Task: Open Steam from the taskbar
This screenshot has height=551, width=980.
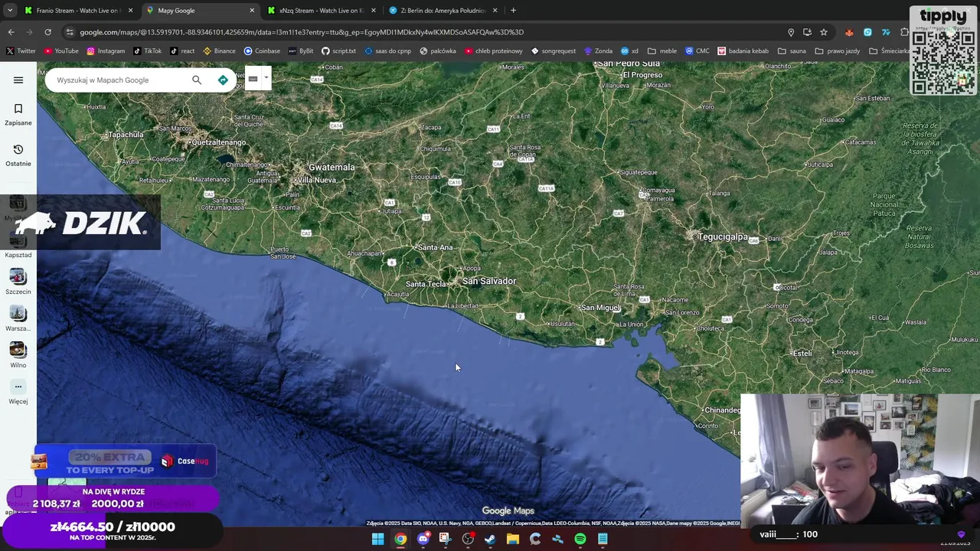Action: pyautogui.click(x=490, y=539)
